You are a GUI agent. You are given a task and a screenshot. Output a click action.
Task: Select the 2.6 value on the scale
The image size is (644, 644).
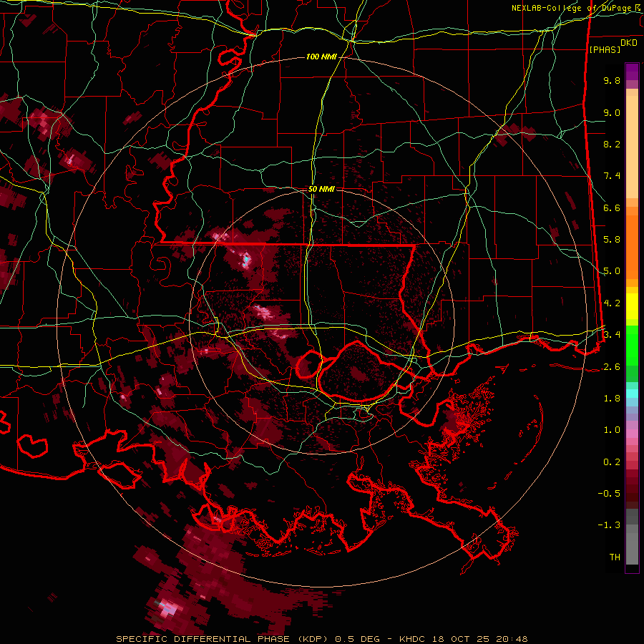tap(612, 367)
